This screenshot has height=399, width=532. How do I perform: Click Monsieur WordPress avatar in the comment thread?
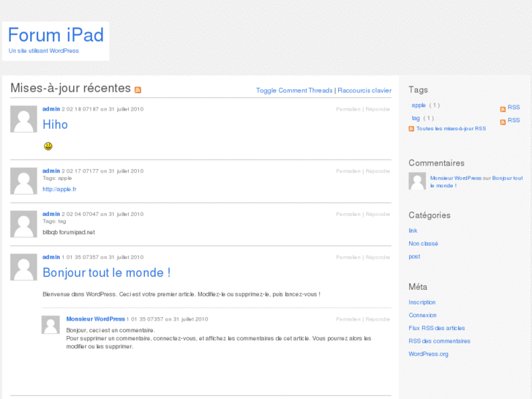pos(50,324)
